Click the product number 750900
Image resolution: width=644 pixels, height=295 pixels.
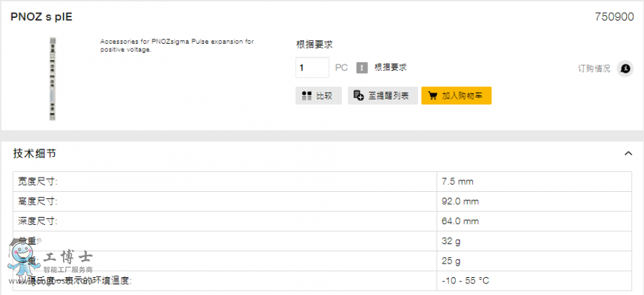click(x=614, y=16)
